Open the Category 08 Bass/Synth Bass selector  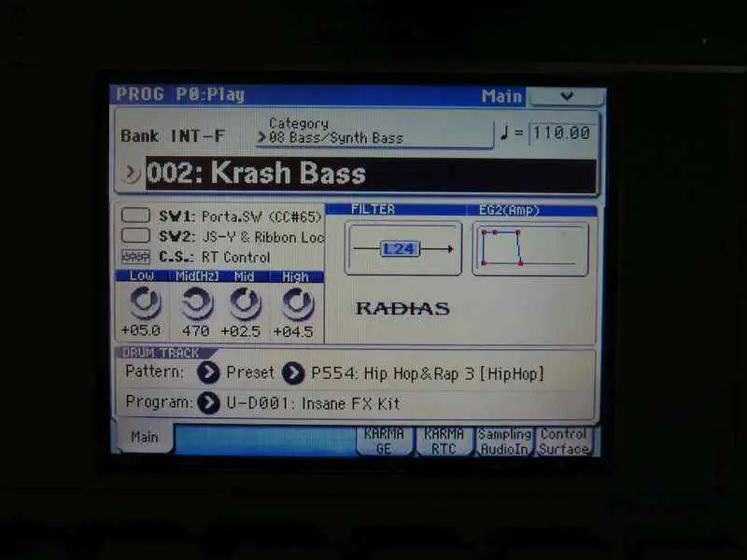pos(373,132)
